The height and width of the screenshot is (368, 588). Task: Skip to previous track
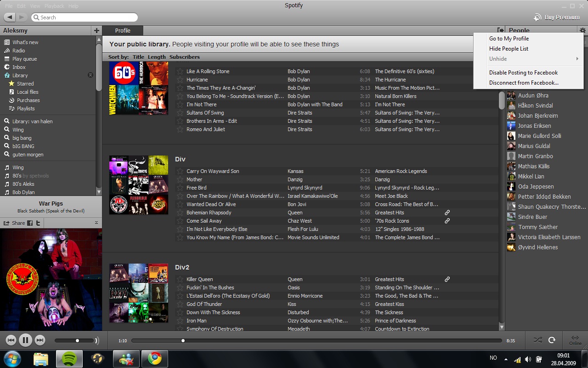pyautogui.click(x=11, y=340)
